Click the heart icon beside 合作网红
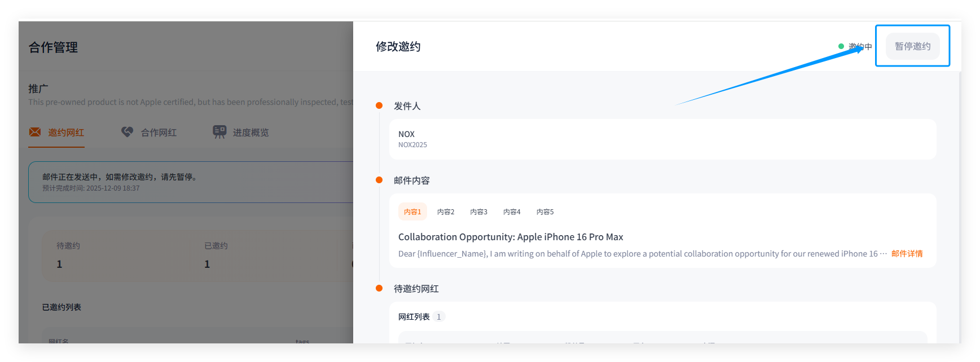 pyautogui.click(x=128, y=132)
